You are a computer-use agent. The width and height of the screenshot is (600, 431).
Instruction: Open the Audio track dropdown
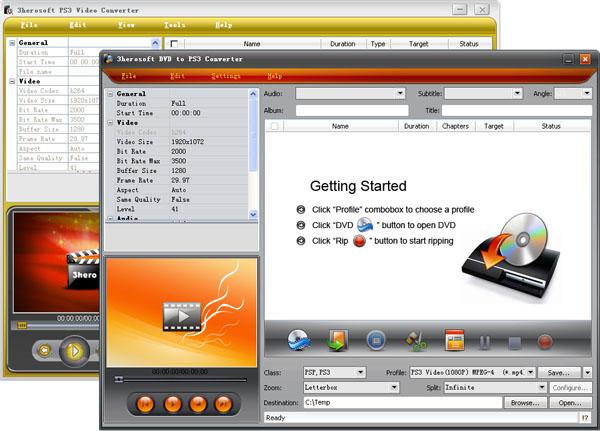coord(399,93)
